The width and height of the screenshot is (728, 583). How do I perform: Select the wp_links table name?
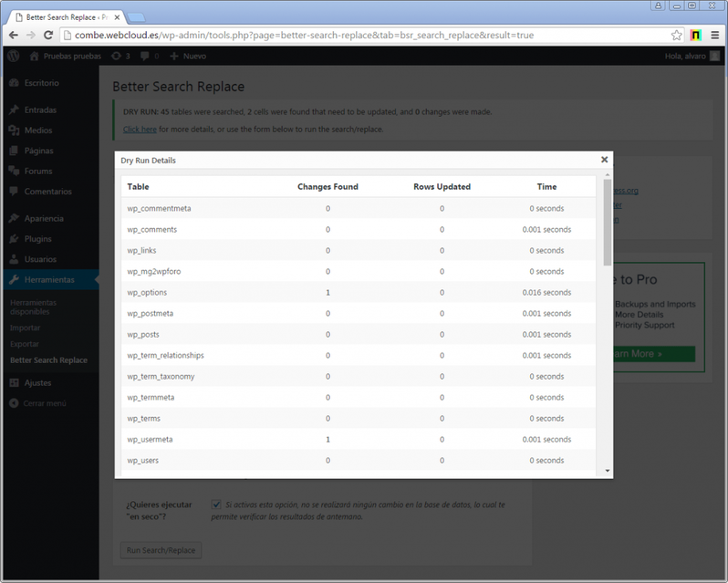click(x=141, y=251)
